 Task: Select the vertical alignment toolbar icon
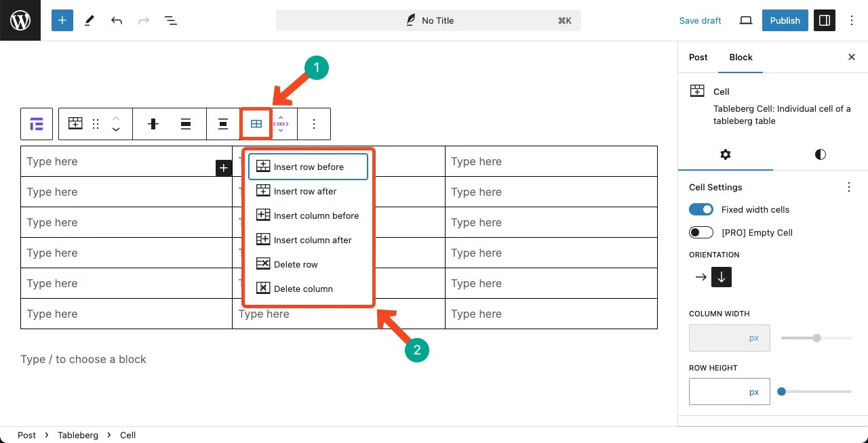[x=186, y=124]
